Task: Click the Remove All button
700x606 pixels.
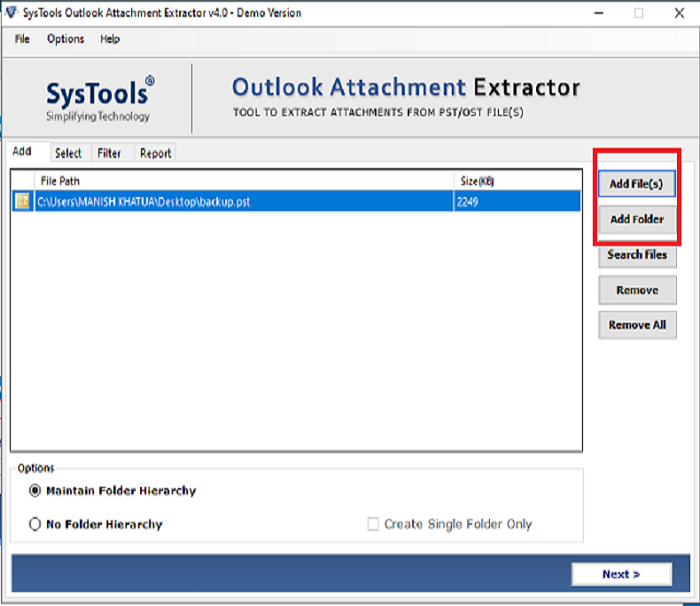Action: click(637, 325)
